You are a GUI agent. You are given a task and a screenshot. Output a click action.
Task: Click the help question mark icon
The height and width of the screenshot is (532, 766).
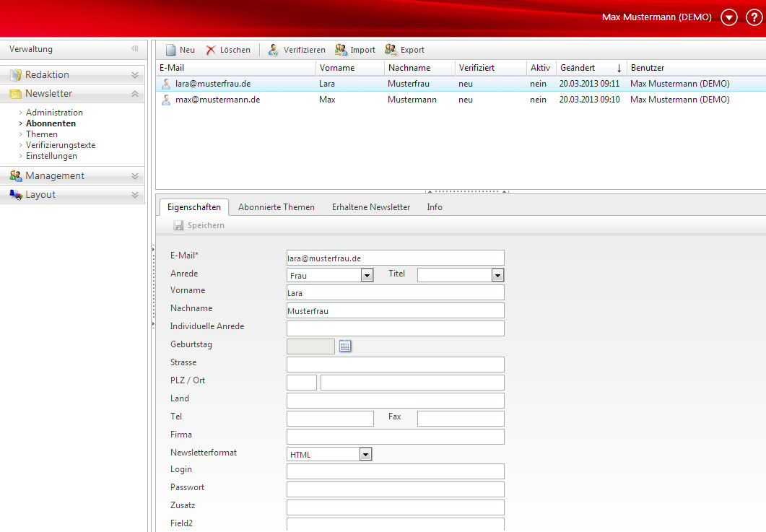(x=754, y=17)
